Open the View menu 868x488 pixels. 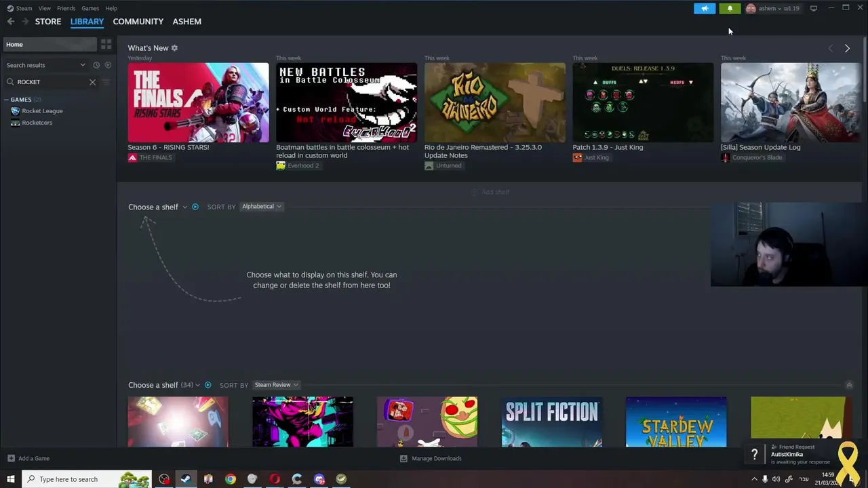(45, 8)
